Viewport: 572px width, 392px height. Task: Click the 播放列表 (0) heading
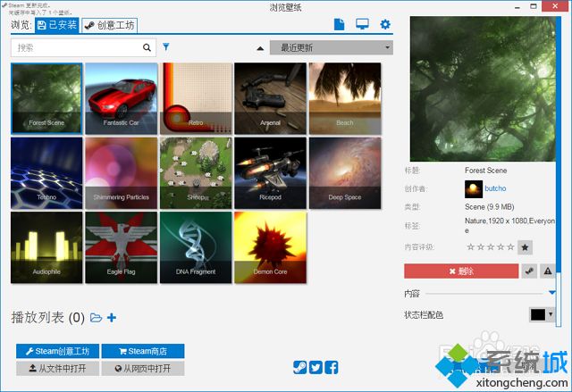tap(47, 318)
